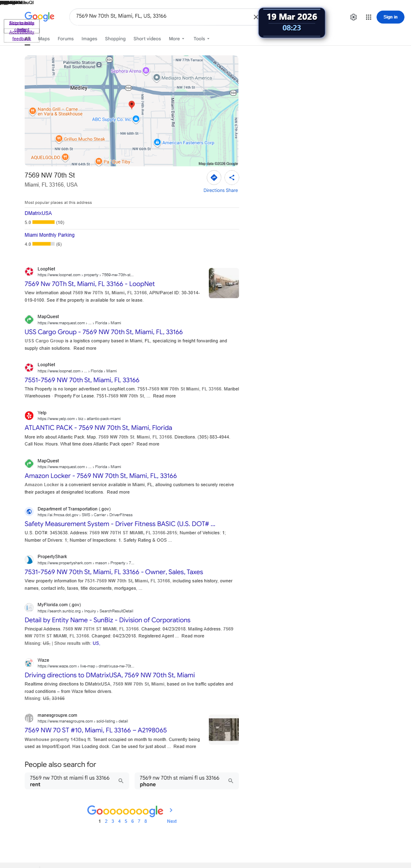Open the Google apps grid
The height and width of the screenshot is (868, 416).
click(x=368, y=17)
